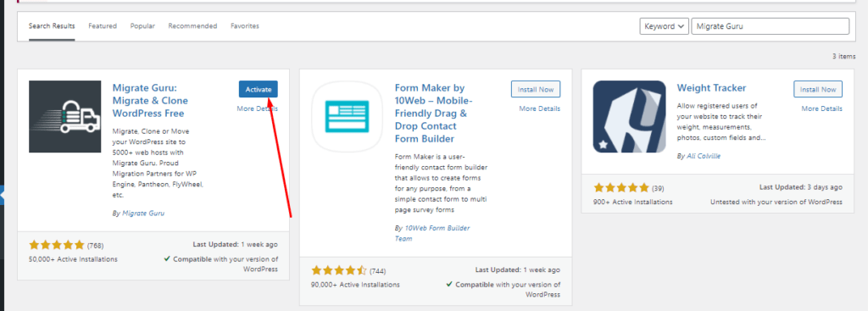Click the Weight Tracker star rating
This screenshot has height=311, width=868.
click(x=621, y=187)
